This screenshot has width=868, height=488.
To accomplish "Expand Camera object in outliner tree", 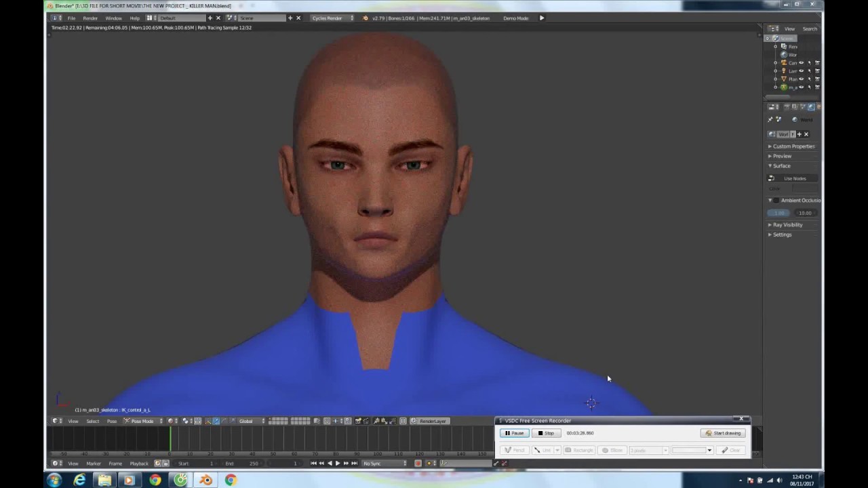I will click(776, 63).
